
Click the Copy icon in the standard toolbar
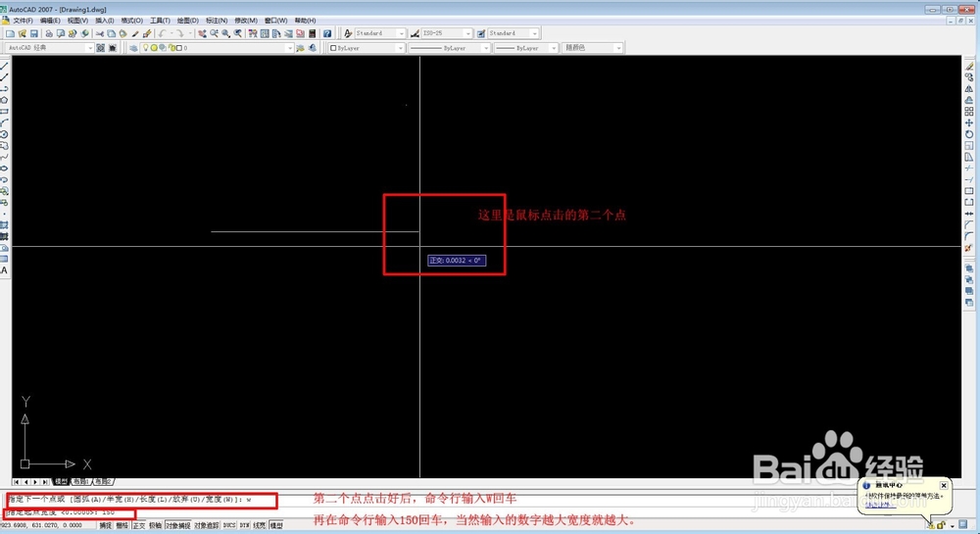112,33
